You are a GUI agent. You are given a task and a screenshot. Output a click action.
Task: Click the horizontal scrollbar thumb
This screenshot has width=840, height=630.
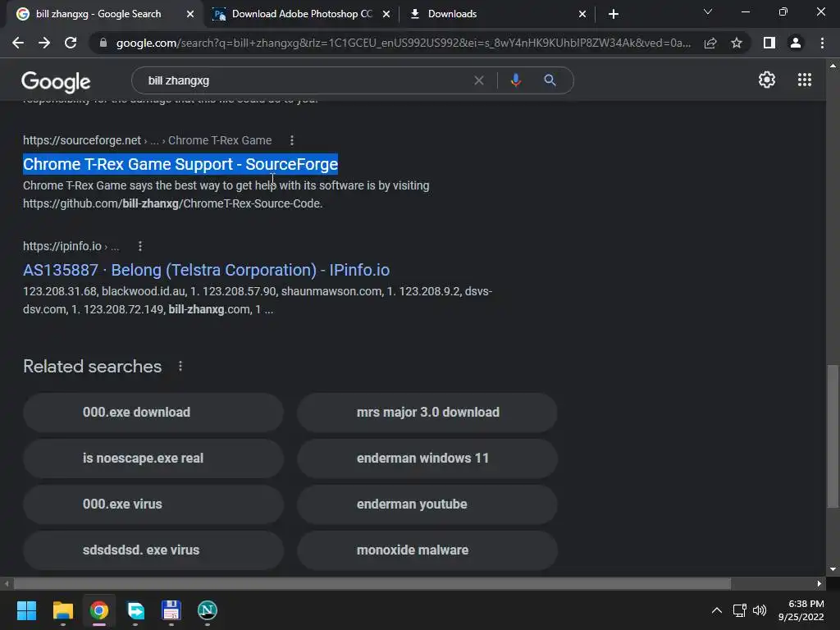coord(372,583)
